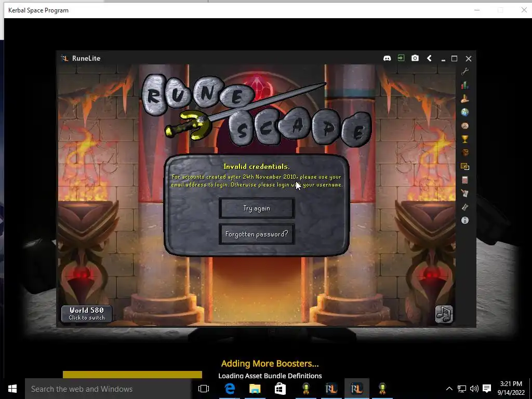The height and width of the screenshot is (399, 532).
Task: Open Discord link in RuneLite title bar
Action: pos(387,58)
